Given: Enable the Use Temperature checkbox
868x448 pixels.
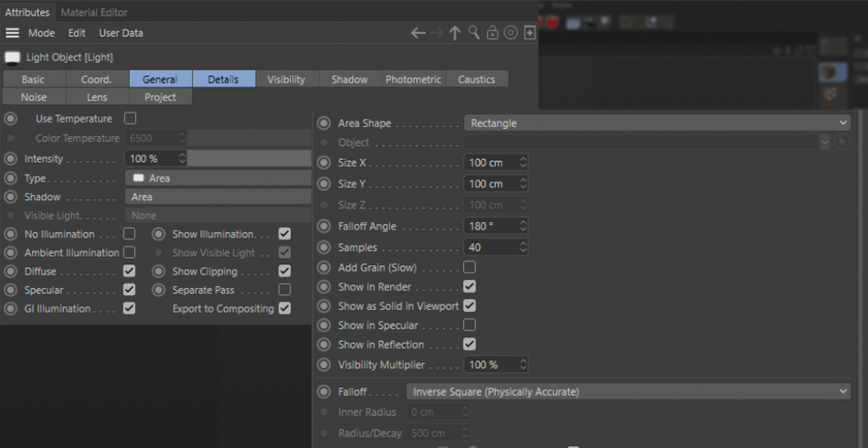Looking at the screenshot, I should [x=130, y=119].
